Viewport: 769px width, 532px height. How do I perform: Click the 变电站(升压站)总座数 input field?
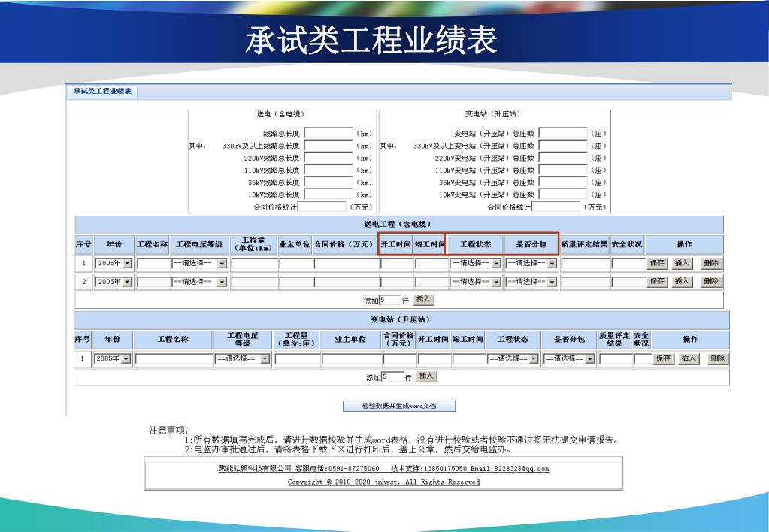[x=563, y=134]
